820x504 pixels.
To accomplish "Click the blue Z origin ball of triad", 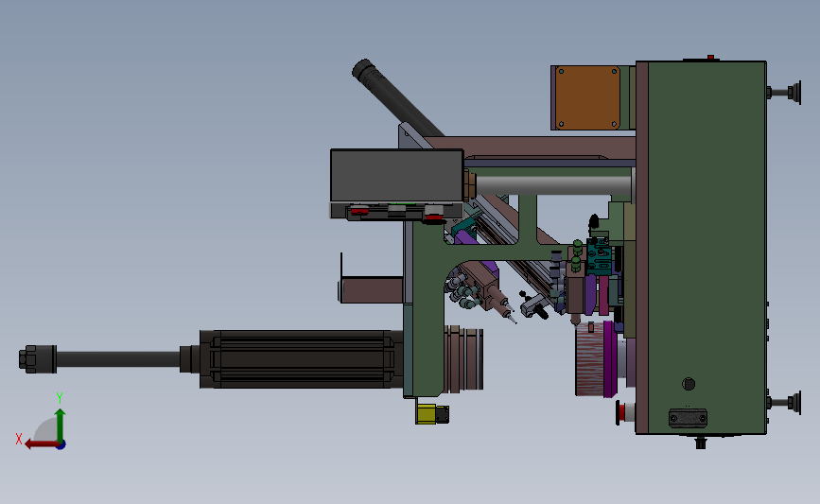I will pyautogui.click(x=61, y=445).
